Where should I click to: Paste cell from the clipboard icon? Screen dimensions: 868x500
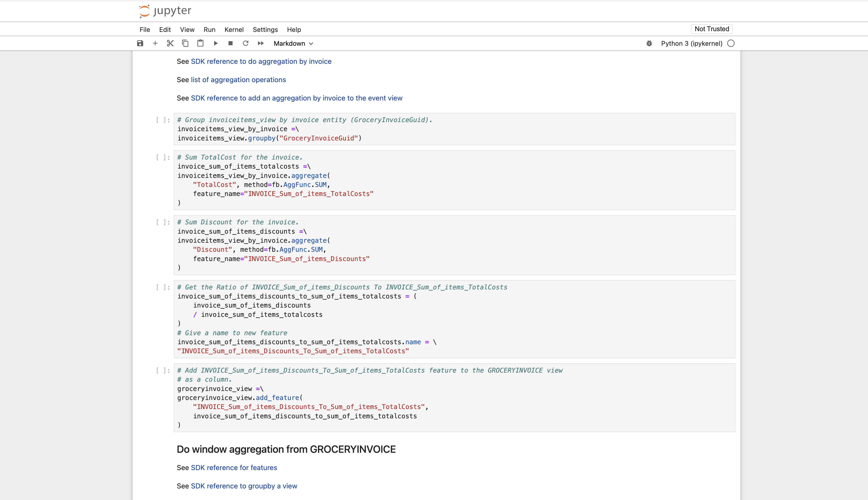(200, 43)
